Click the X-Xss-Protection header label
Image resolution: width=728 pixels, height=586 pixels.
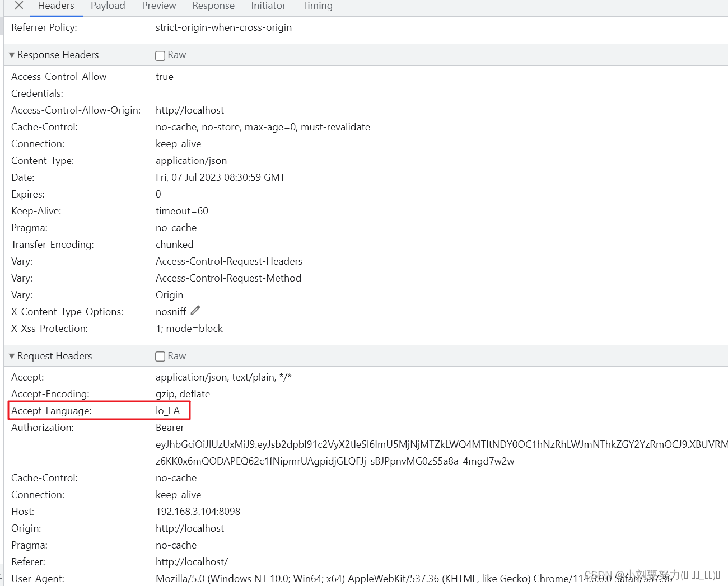coord(49,329)
